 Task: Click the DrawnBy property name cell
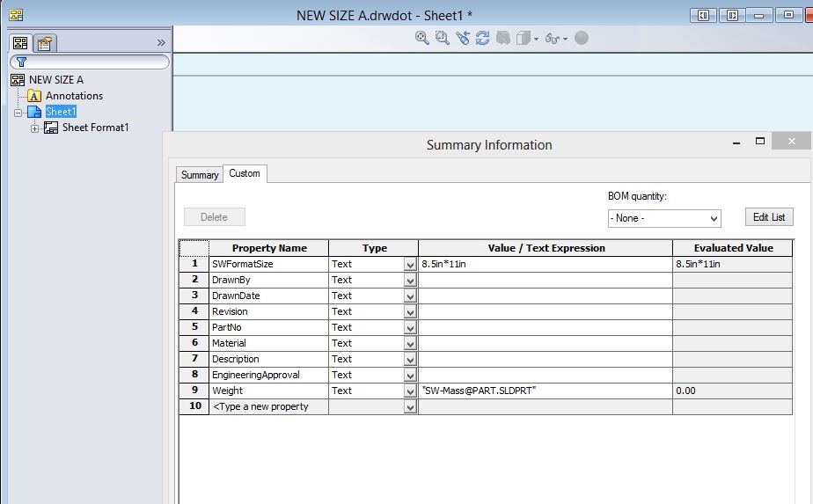pos(268,280)
